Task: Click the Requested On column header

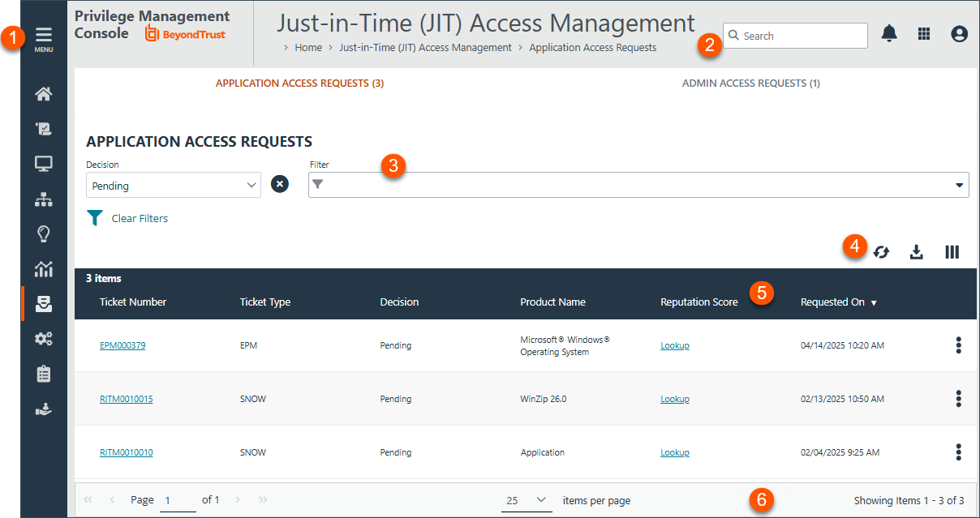Action: pyautogui.click(x=832, y=302)
